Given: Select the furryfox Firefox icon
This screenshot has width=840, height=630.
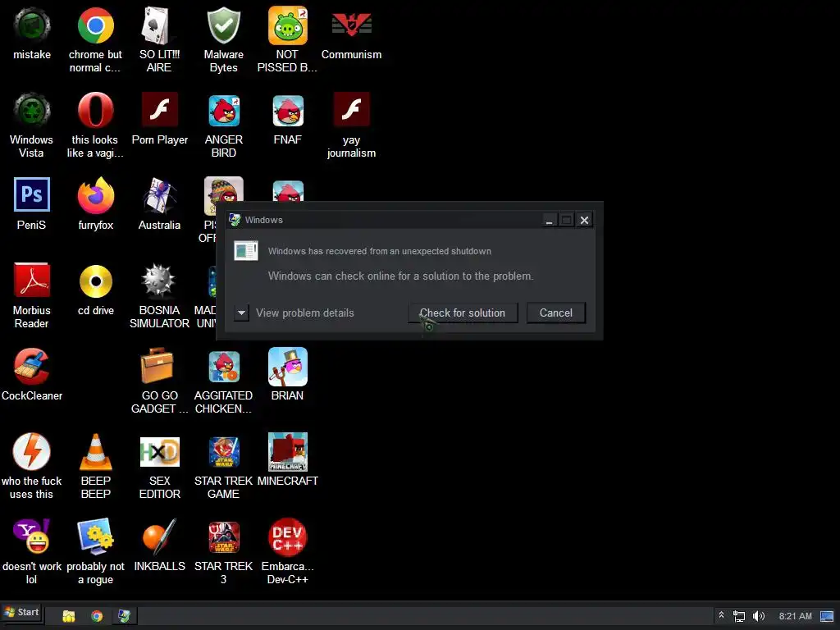Looking at the screenshot, I should pyautogui.click(x=95, y=195).
